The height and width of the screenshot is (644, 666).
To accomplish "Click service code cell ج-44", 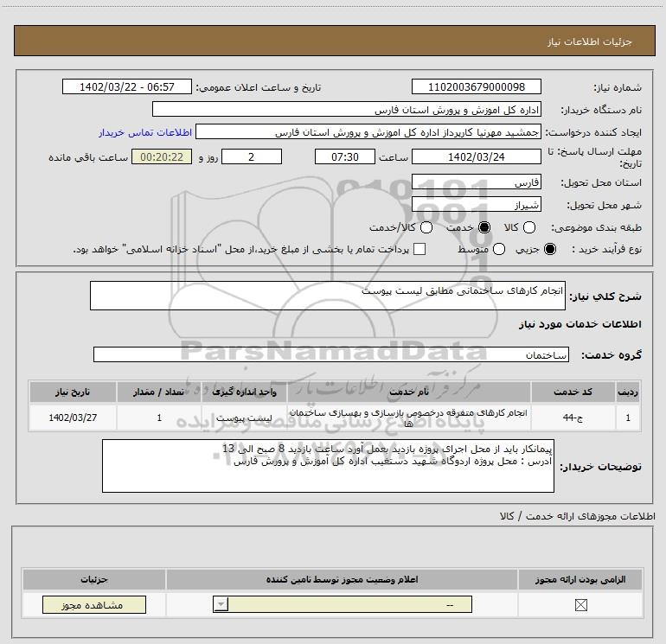I will pos(573,418).
